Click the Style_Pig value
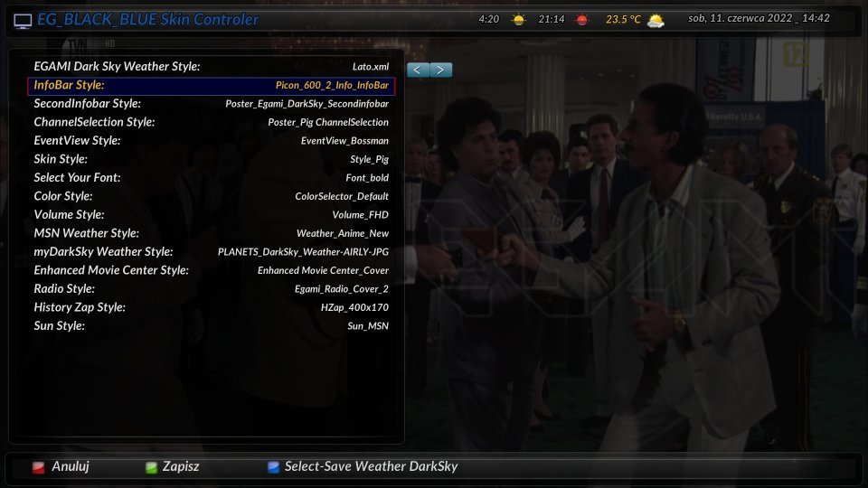868x488 pixels. [x=369, y=159]
